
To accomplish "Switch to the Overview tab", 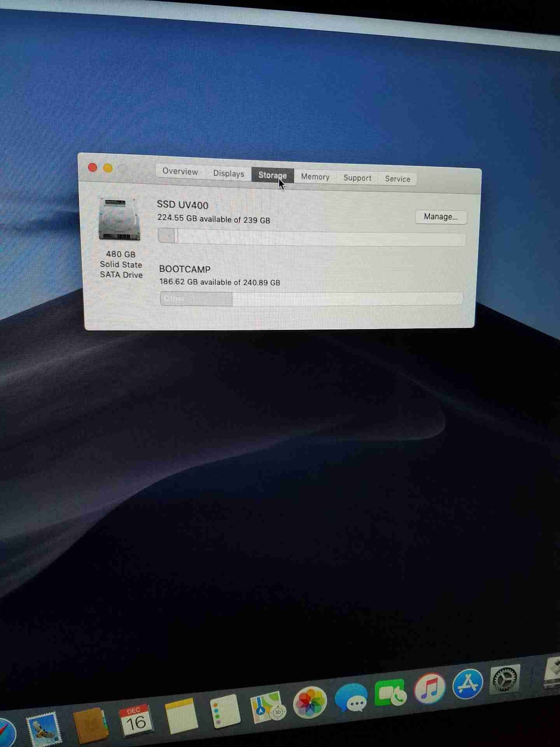I will [x=180, y=172].
